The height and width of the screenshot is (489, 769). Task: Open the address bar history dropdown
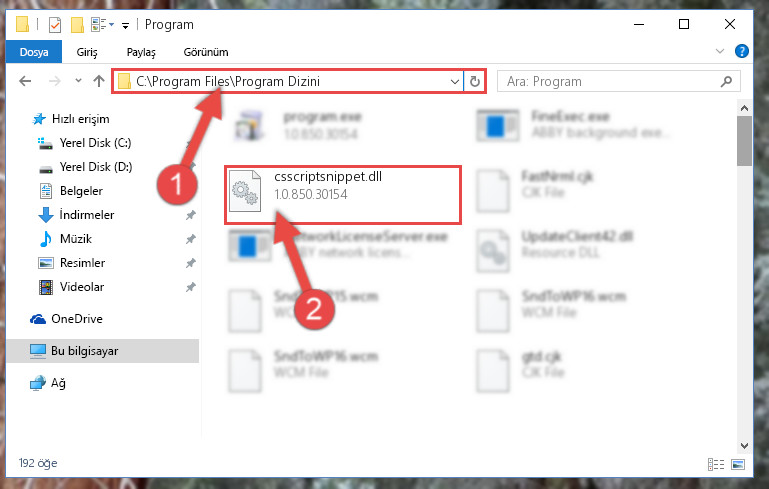[x=455, y=81]
